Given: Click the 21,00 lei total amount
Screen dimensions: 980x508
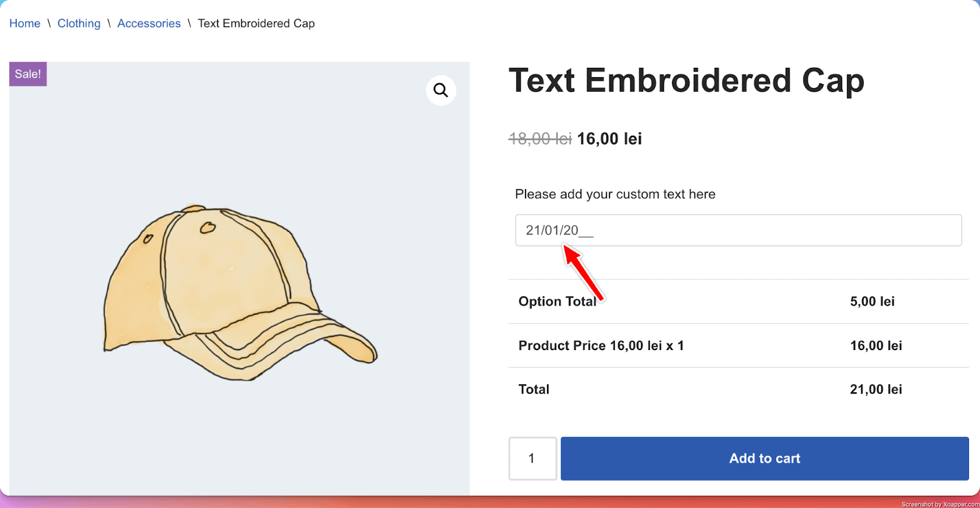Looking at the screenshot, I should tap(876, 389).
